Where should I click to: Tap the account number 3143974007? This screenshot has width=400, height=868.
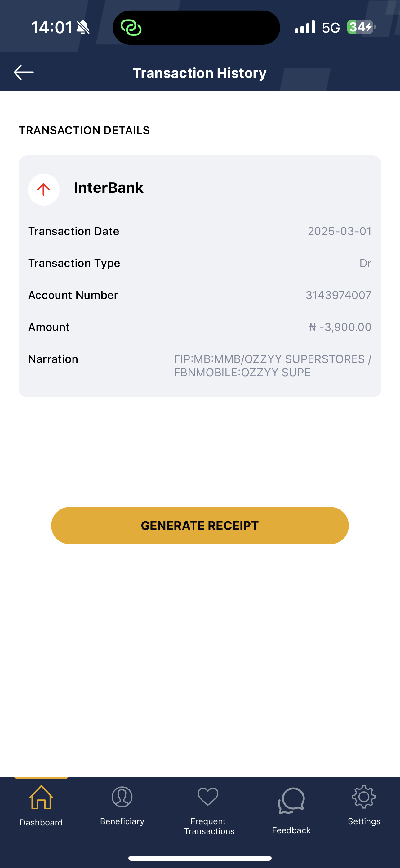338,295
